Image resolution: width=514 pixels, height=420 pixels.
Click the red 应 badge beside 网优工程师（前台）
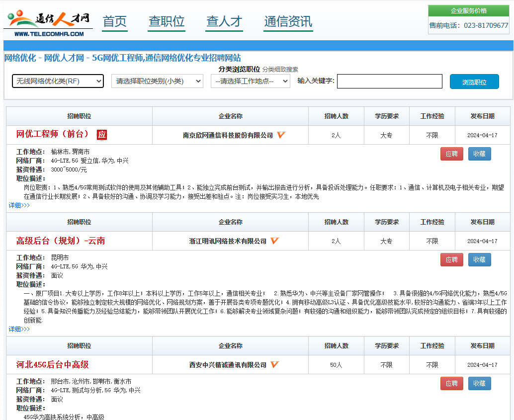click(102, 135)
